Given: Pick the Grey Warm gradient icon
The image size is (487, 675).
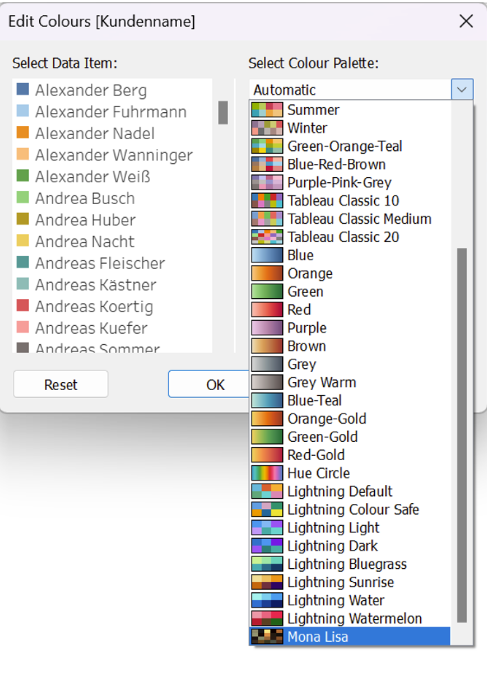Looking at the screenshot, I should pos(267,382).
